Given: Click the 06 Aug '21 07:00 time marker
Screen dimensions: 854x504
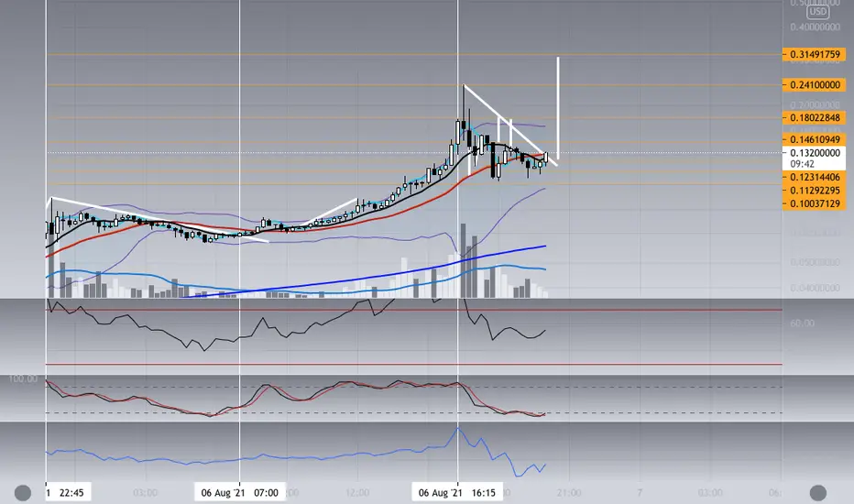Looking at the screenshot, I should (240, 493).
